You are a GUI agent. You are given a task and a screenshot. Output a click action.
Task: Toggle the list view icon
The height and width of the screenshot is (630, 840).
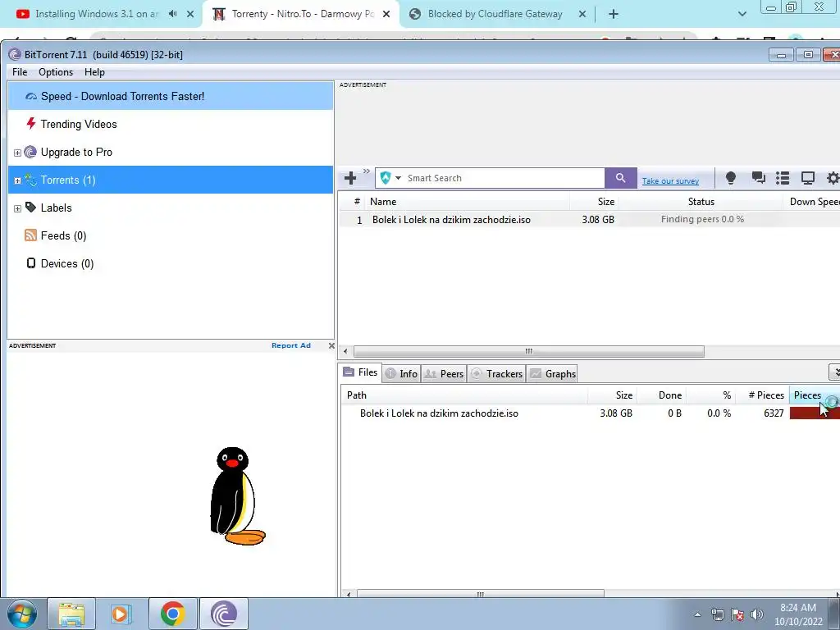tap(783, 178)
